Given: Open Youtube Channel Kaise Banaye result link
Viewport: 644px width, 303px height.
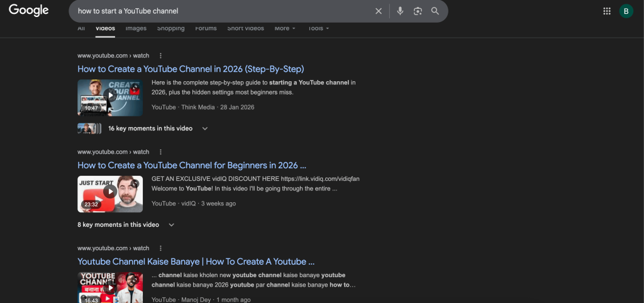Looking at the screenshot, I should 196,261.
